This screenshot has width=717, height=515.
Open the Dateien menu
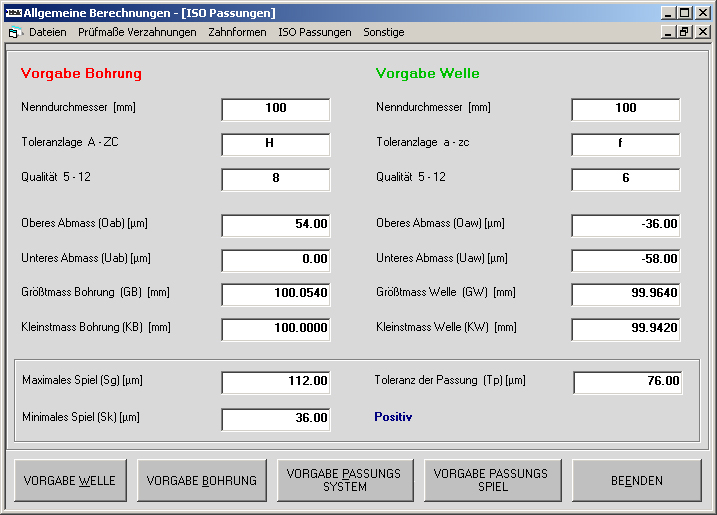[x=47, y=32]
